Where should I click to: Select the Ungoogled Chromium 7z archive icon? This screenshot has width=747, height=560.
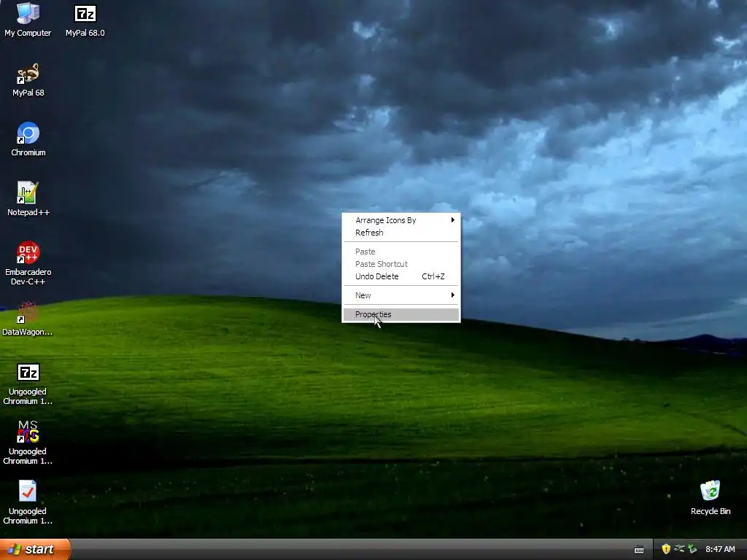(x=28, y=384)
